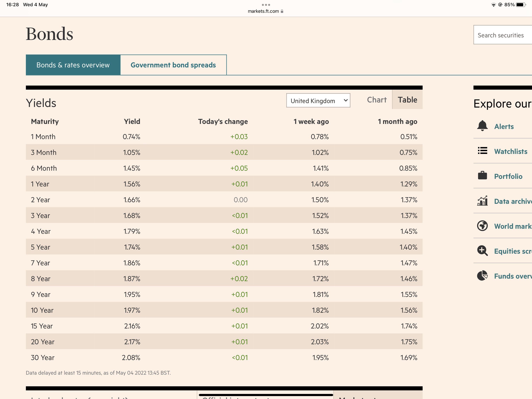
Task: Click the 10 Year maturity row
Action: (x=42, y=310)
